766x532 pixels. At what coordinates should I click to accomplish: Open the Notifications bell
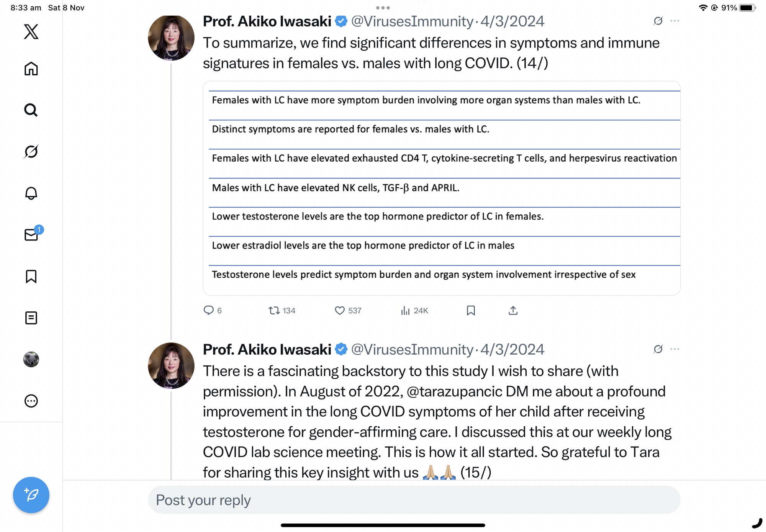(31, 193)
